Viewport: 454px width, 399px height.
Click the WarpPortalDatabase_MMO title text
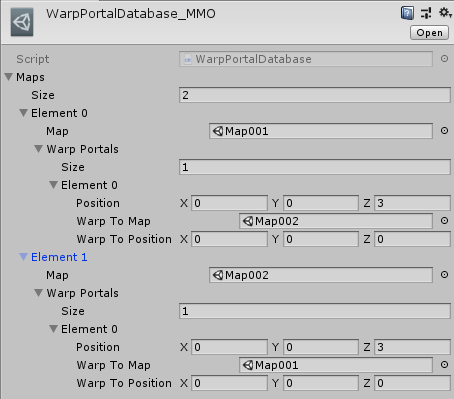click(131, 14)
